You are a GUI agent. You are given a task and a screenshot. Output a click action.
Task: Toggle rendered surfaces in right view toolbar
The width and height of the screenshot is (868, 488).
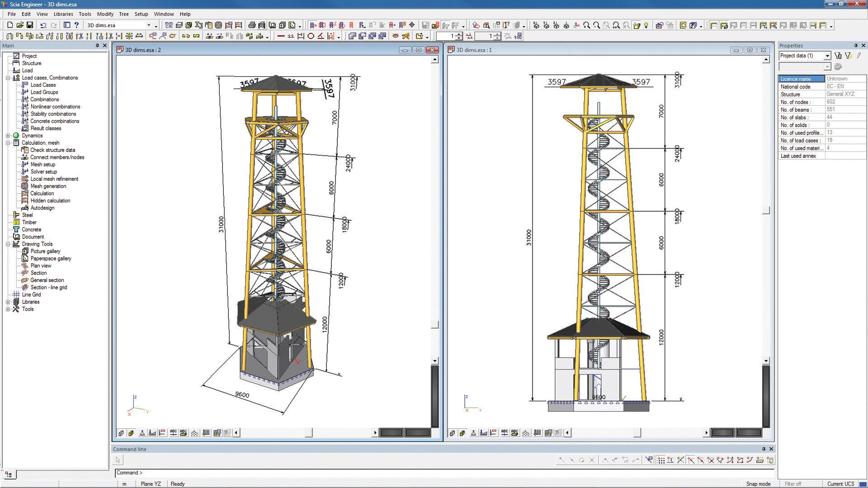[x=462, y=433]
